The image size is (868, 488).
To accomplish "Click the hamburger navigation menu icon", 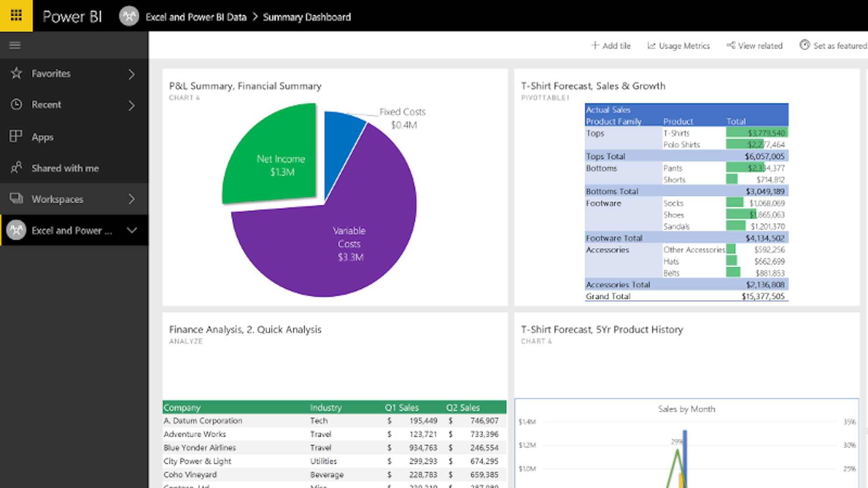I will [15, 45].
